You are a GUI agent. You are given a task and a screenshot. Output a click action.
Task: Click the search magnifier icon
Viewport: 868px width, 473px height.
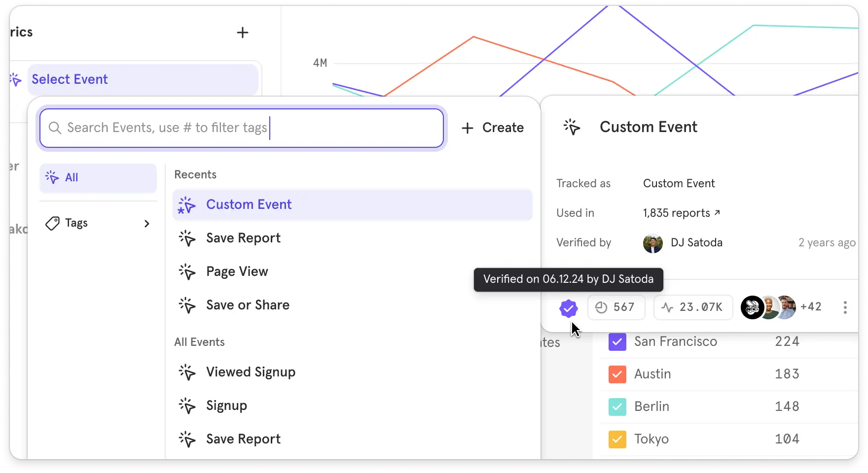click(55, 128)
